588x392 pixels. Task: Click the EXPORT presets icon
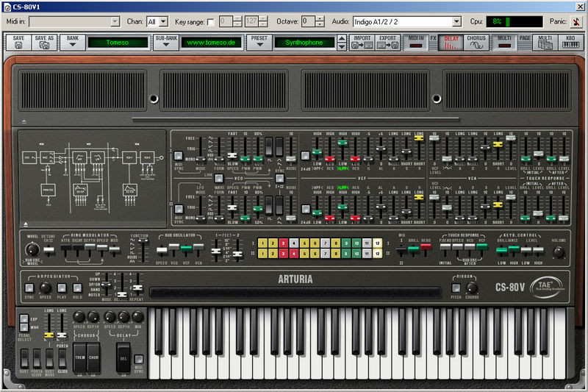(387, 43)
